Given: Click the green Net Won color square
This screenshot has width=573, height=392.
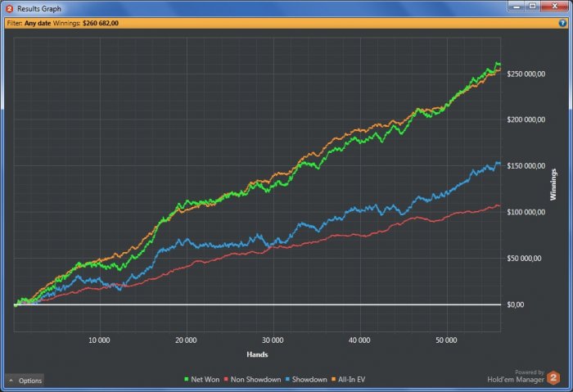Looking at the screenshot, I should point(187,379).
